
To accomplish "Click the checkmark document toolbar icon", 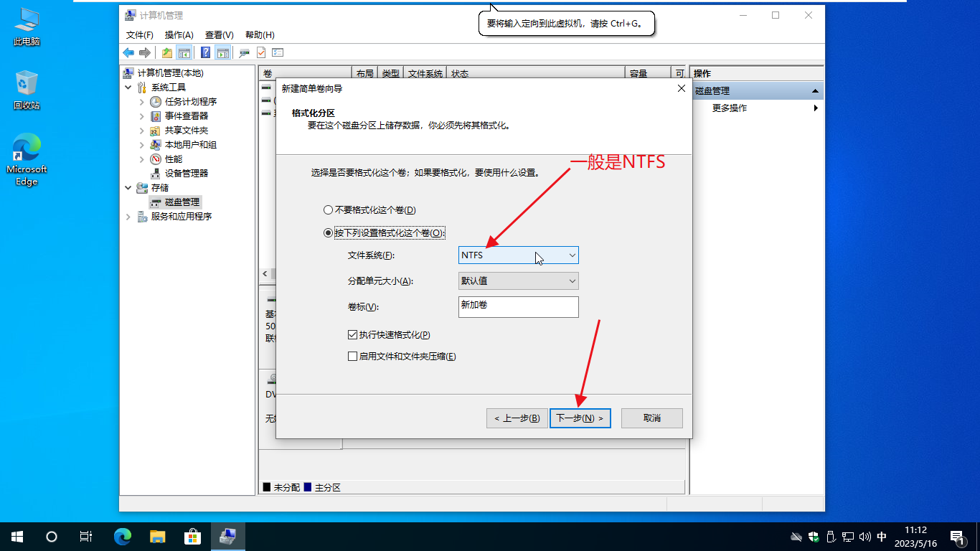I will [x=261, y=52].
